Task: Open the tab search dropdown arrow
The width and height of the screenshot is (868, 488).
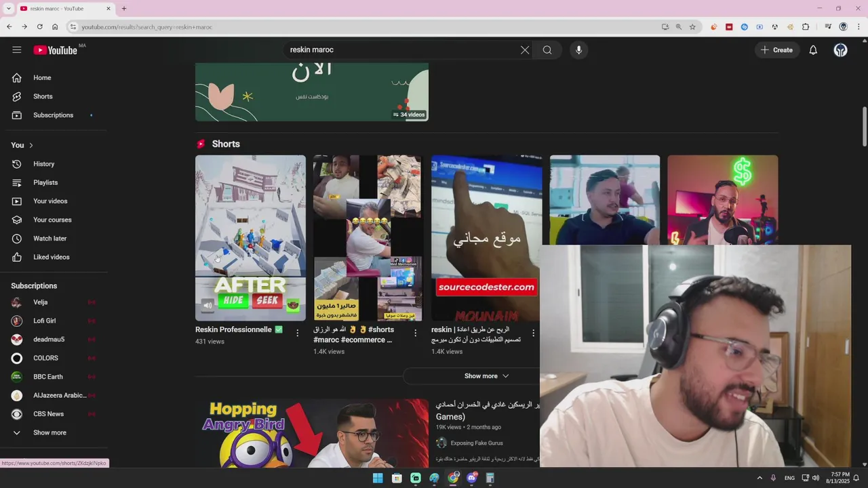Action: [x=8, y=8]
